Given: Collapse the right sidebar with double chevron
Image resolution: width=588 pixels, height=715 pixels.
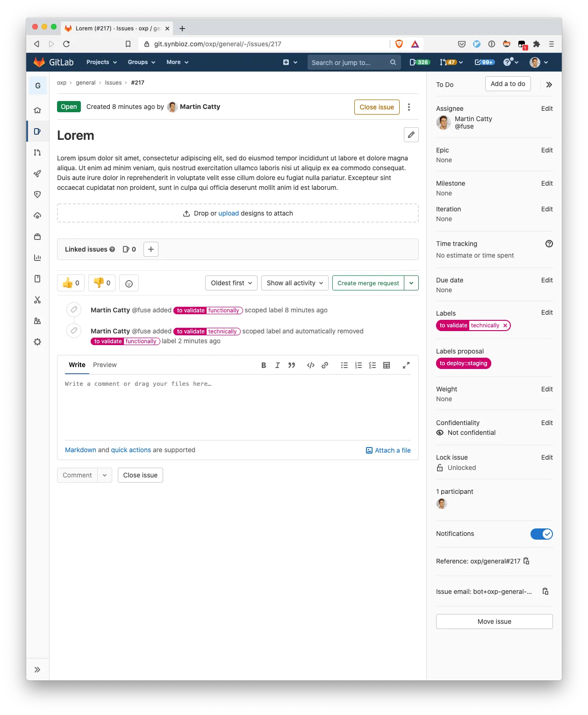Looking at the screenshot, I should [x=549, y=85].
